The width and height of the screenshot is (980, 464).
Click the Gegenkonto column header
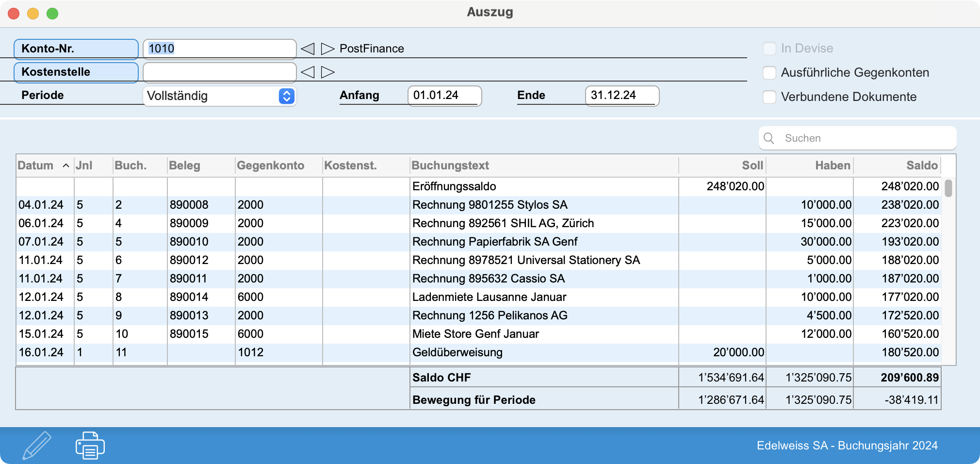coord(278,166)
